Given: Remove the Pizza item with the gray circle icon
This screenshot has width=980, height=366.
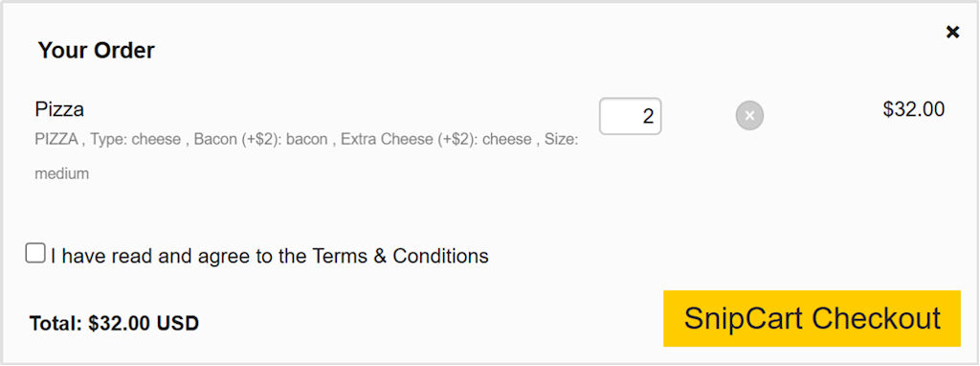Looking at the screenshot, I should coord(749,116).
